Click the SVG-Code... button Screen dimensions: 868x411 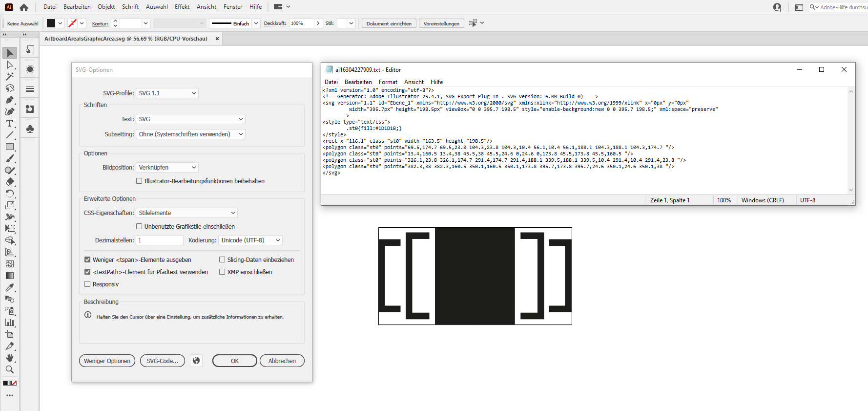tap(162, 361)
